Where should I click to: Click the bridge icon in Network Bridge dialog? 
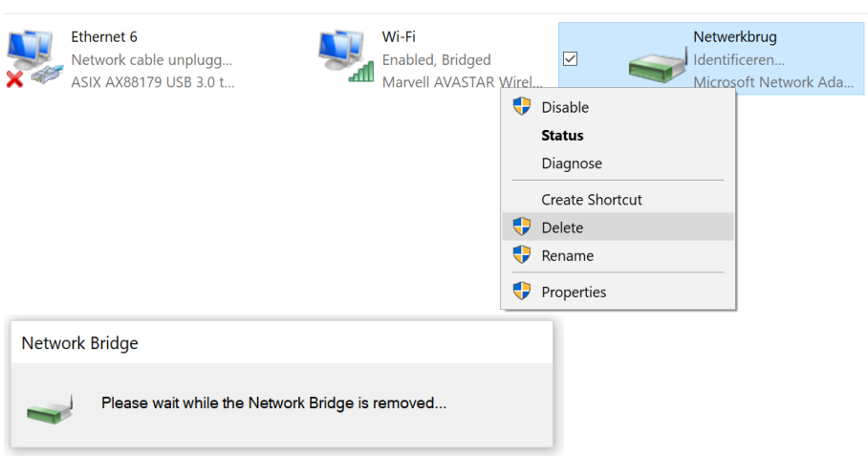pos(50,405)
